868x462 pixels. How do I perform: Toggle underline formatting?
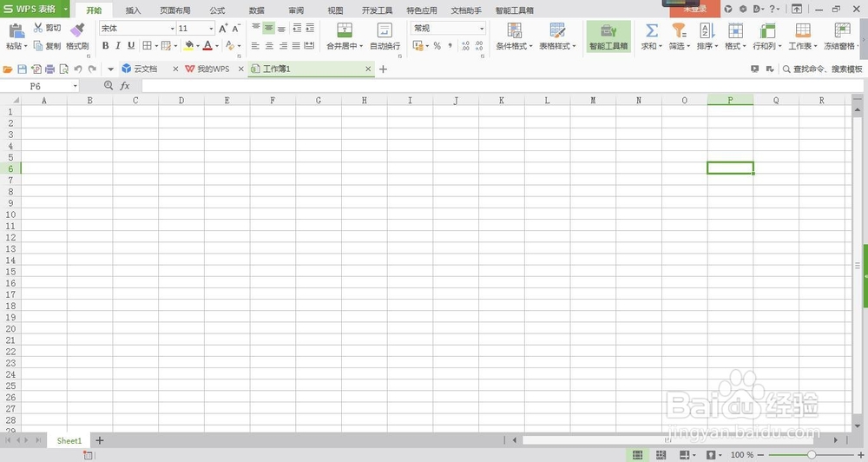(131, 45)
